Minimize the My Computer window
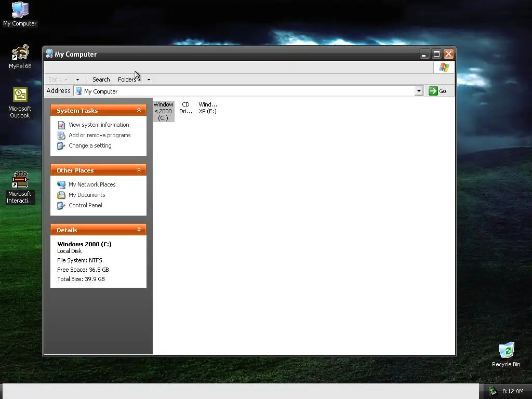Screen dimensions: 532x399 [424, 54]
